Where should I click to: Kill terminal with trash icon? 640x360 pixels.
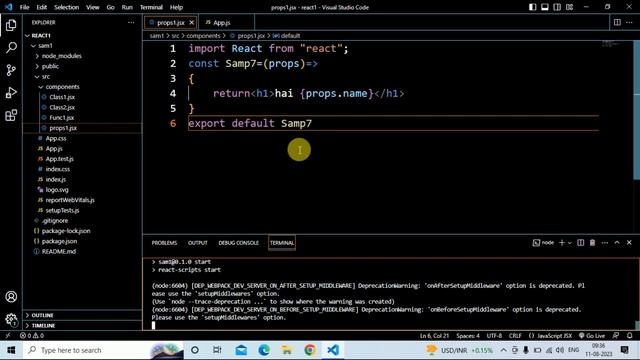pos(592,242)
